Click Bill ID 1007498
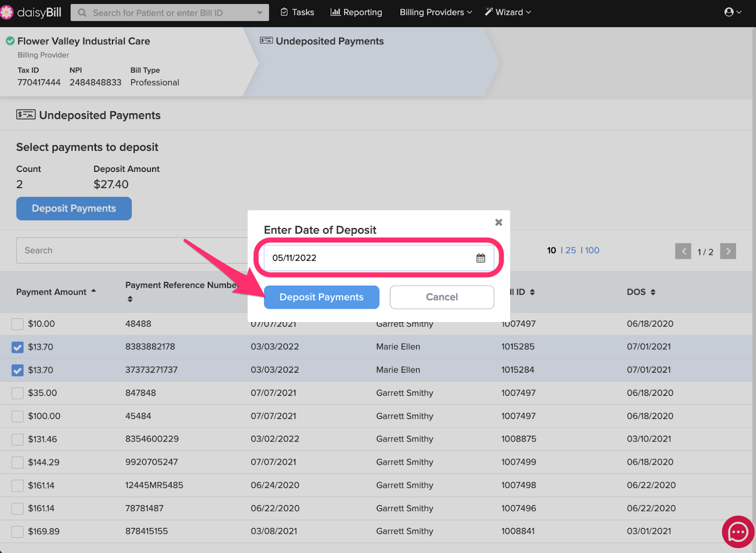The width and height of the screenshot is (756, 553). (518, 485)
